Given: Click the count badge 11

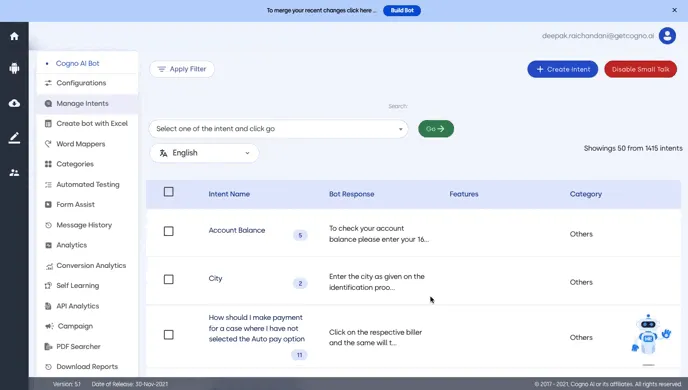Looking at the screenshot, I should (x=299, y=355).
